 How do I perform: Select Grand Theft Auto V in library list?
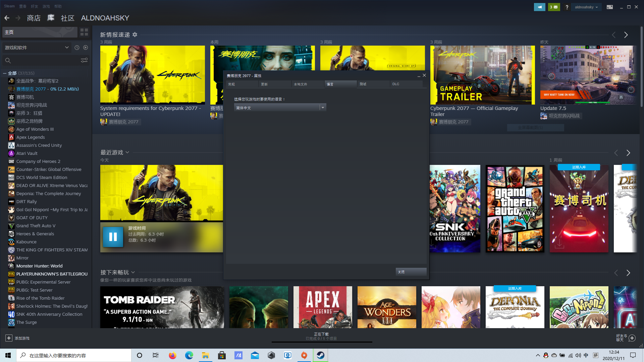(36, 226)
